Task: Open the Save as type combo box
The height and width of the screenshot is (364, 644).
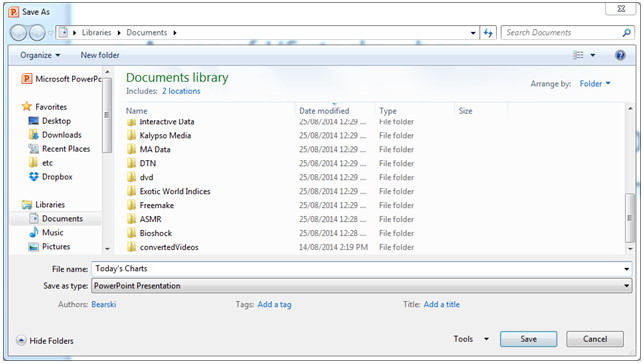Action: pos(361,286)
